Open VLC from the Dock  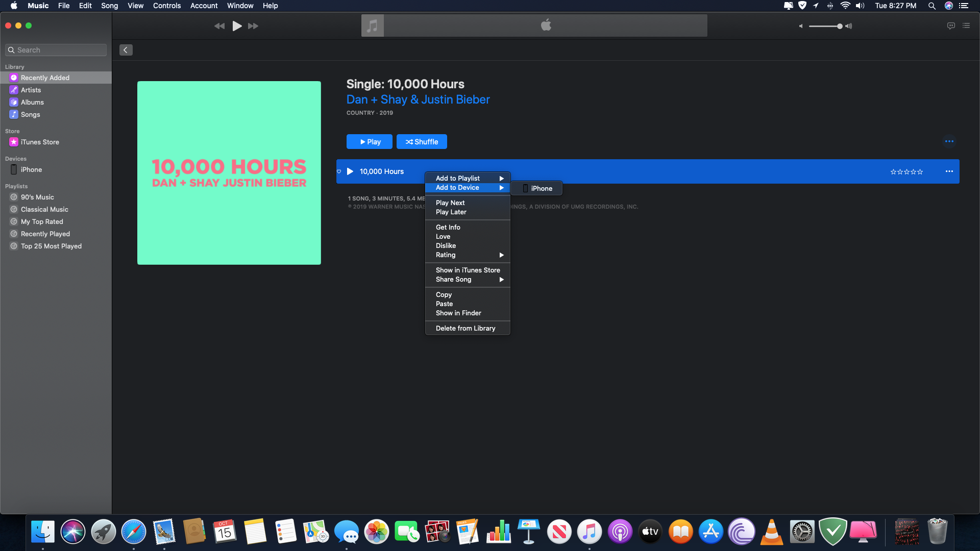(772, 532)
